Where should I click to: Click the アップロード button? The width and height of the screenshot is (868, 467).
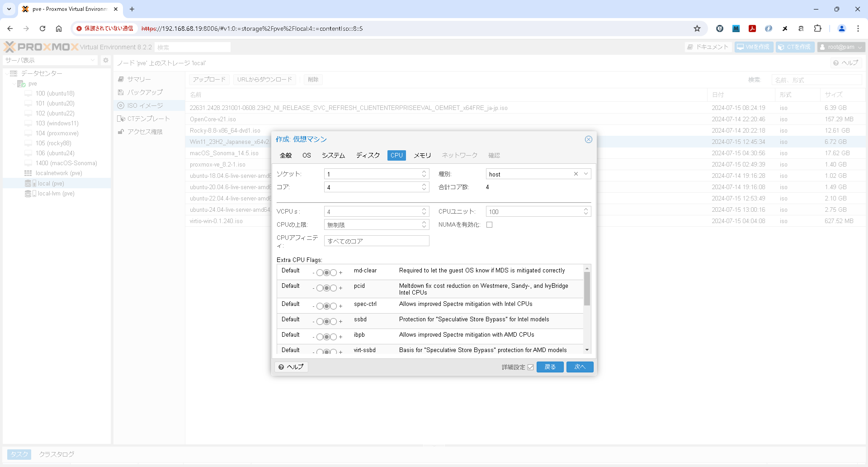coord(209,80)
